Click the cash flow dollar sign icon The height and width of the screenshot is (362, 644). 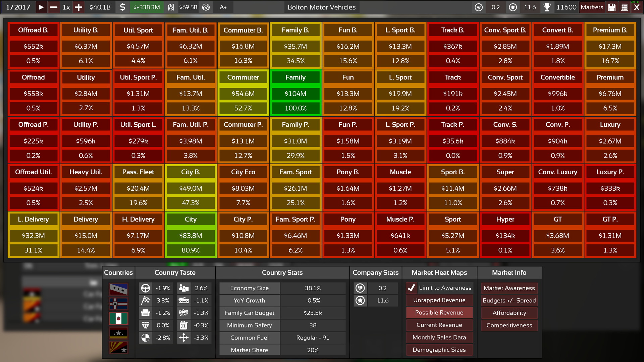124,7
